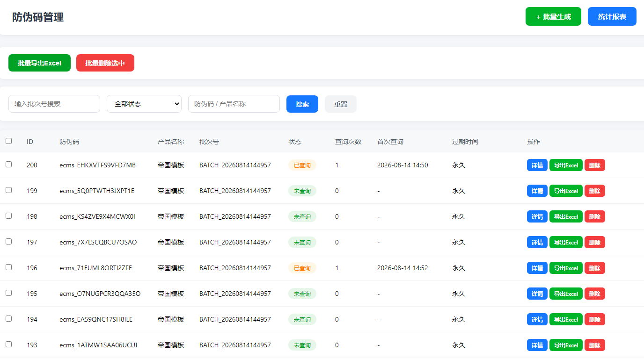
Task: Check the checkbox for row ID 194
Action: point(8,319)
